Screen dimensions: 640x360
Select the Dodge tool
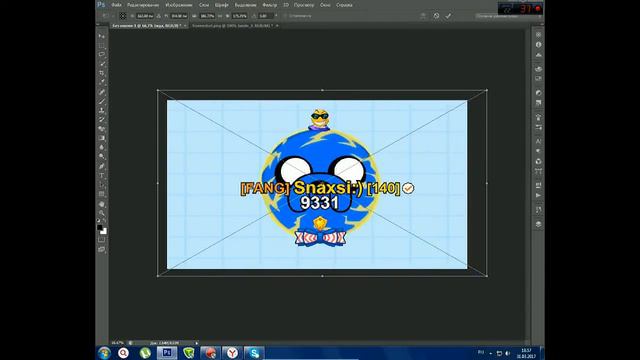click(101, 157)
